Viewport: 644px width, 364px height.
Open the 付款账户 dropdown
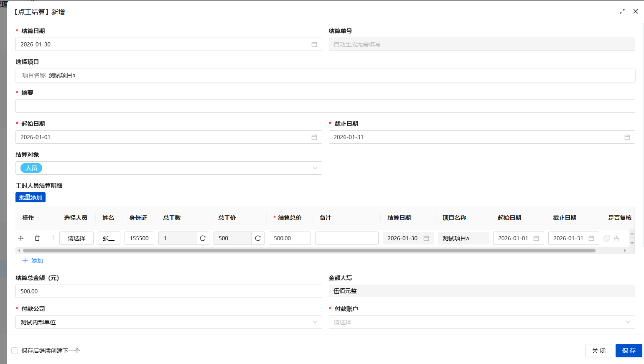tap(628, 322)
